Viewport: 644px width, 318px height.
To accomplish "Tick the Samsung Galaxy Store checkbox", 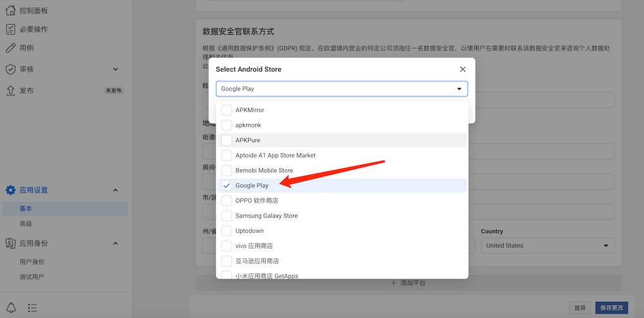I will pos(227,216).
